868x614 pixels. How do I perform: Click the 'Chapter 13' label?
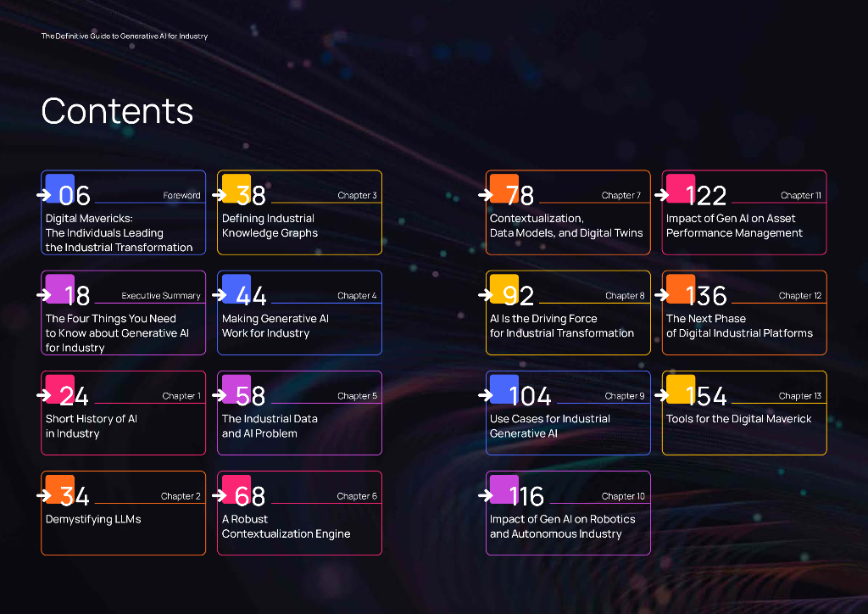click(x=800, y=396)
